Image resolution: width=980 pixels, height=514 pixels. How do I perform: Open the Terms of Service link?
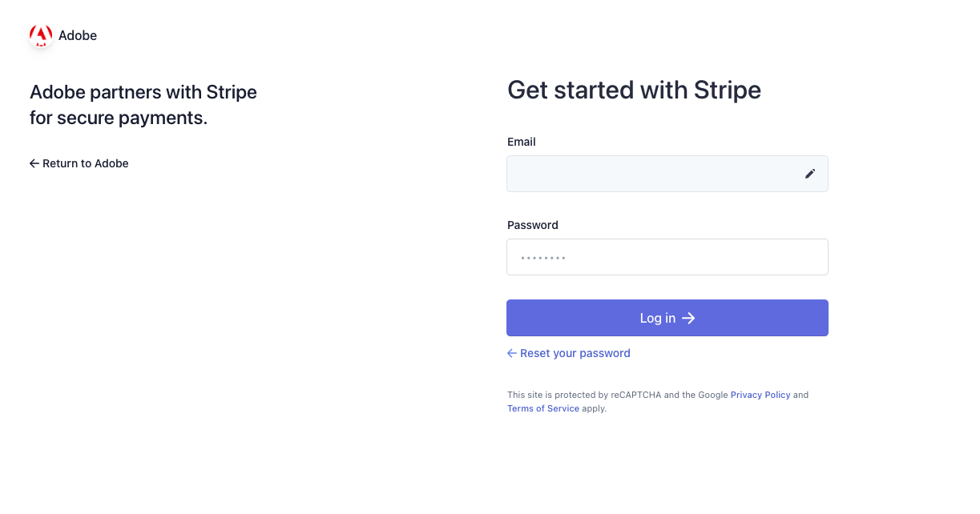point(543,408)
